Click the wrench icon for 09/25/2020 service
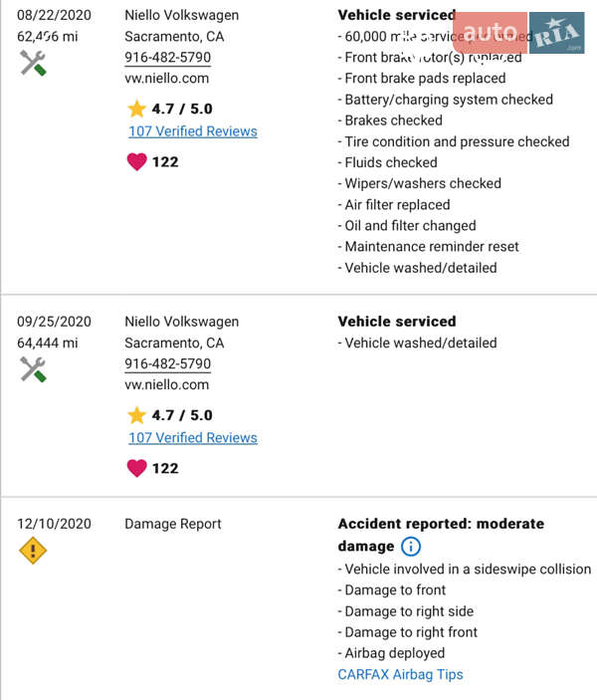 33,370
